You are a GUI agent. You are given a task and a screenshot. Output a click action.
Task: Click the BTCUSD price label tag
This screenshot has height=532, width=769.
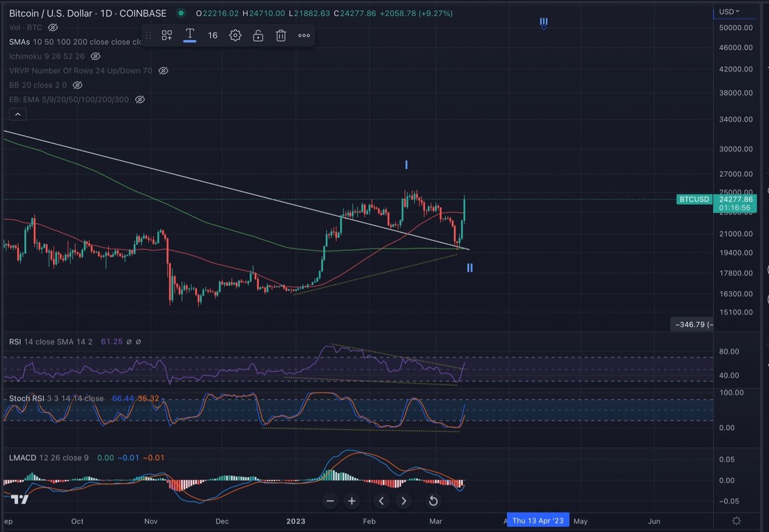[x=694, y=199]
